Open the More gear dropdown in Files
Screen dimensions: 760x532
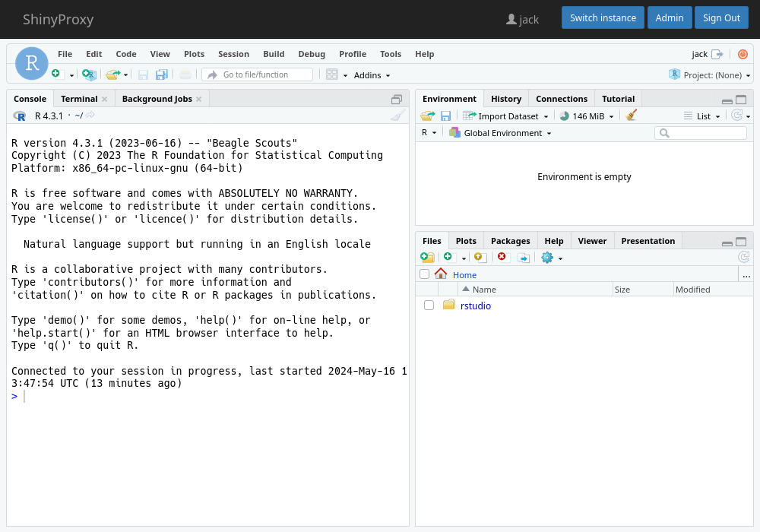(x=552, y=258)
